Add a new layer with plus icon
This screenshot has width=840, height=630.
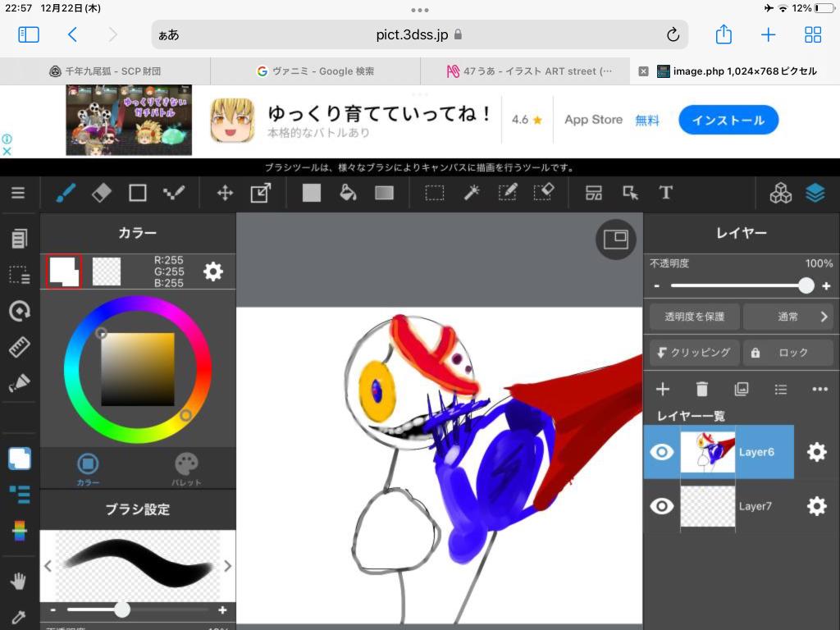point(663,389)
